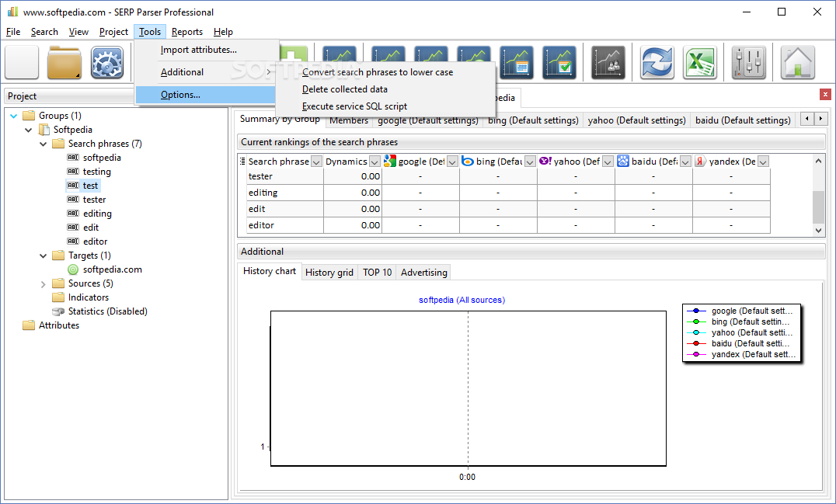Switch to the TOP 10 tab
The image size is (836, 504).
pos(378,273)
